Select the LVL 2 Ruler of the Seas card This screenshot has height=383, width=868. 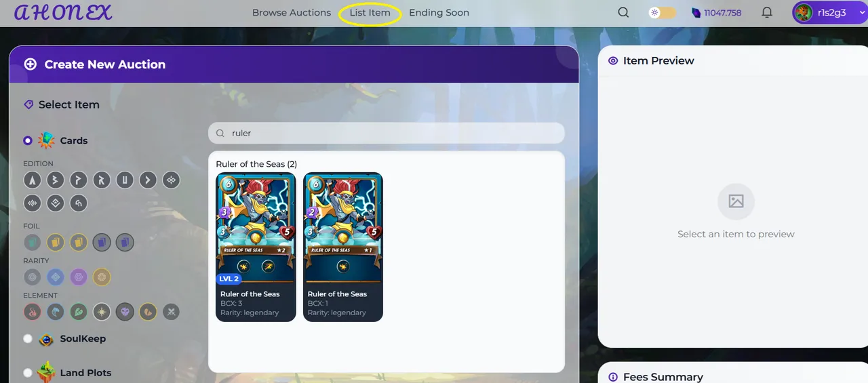[256, 247]
